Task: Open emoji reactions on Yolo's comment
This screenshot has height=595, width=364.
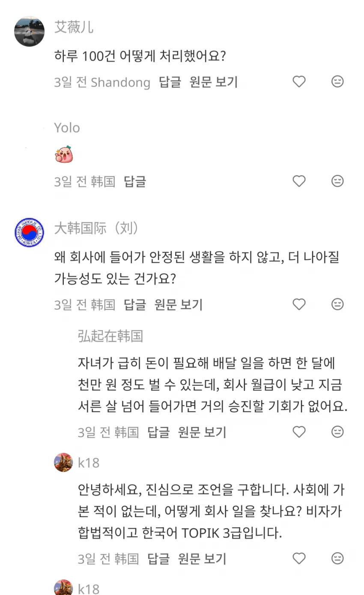Action: (337, 181)
